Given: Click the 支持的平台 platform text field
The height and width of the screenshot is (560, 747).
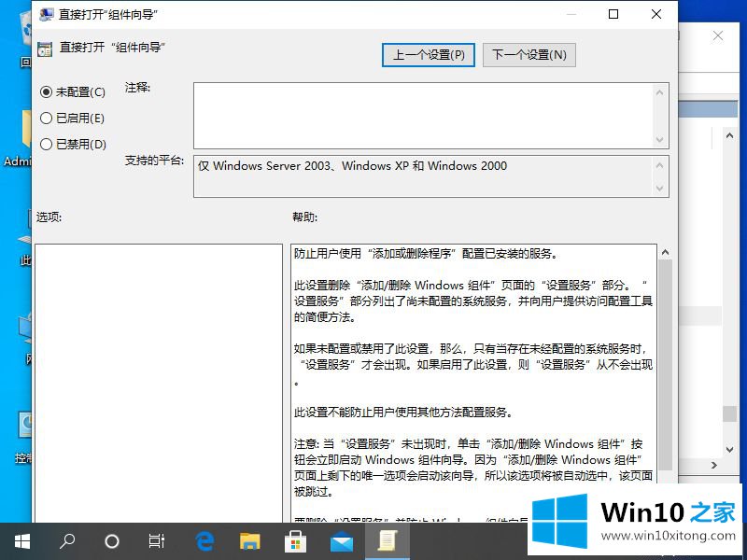Looking at the screenshot, I should point(423,176).
